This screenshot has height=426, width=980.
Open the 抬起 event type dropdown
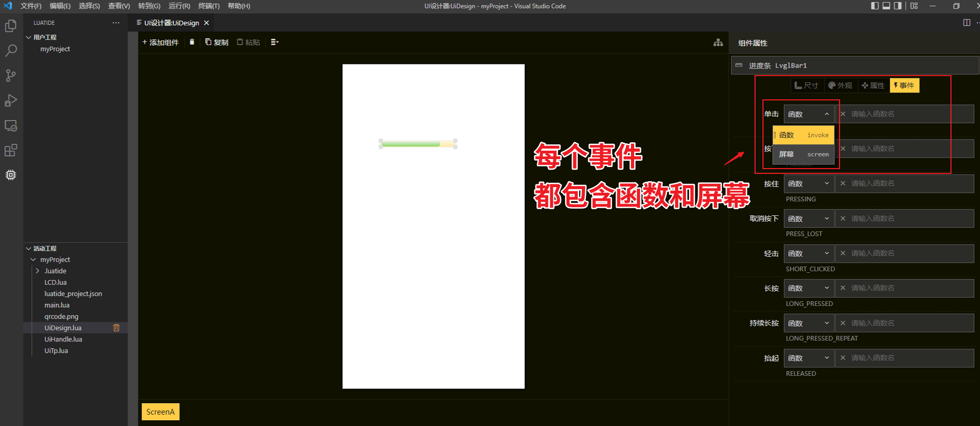pos(809,358)
